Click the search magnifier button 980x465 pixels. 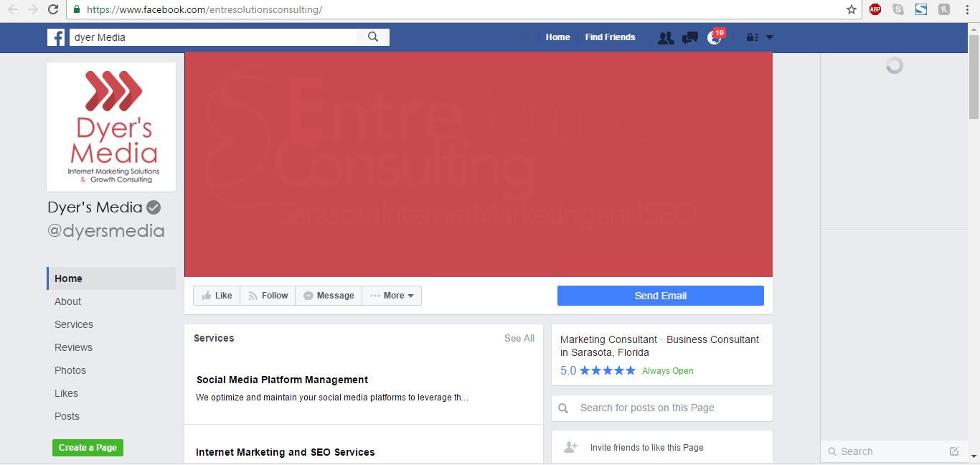point(373,37)
